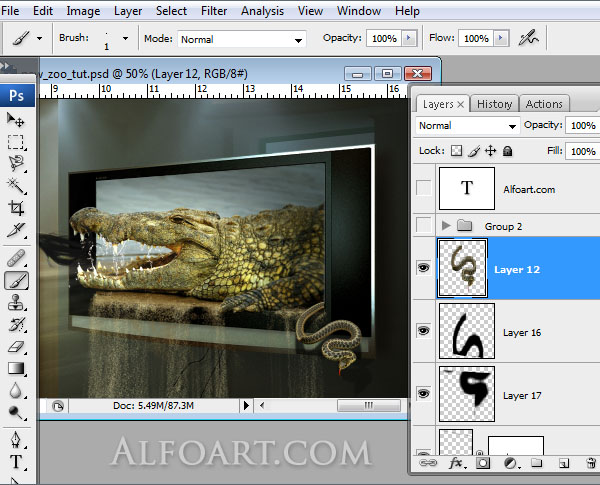Image resolution: width=600 pixels, height=485 pixels.
Task: Select the Crop tool
Action: (x=15, y=208)
